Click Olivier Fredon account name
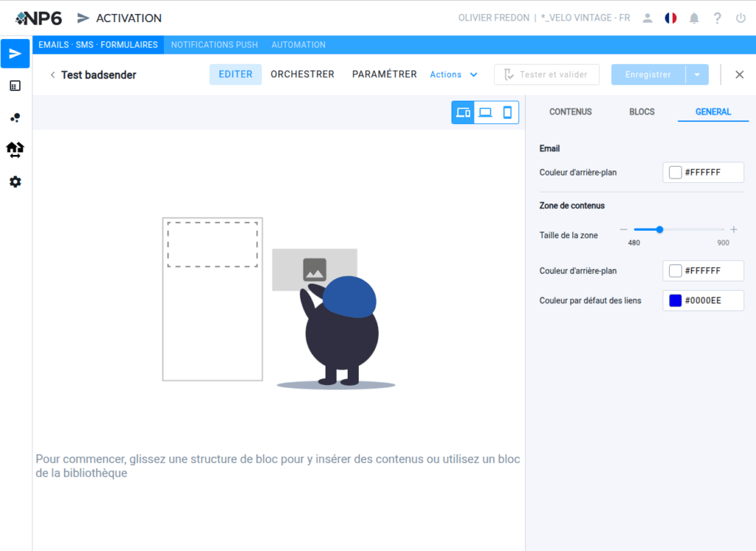The height and width of the screenshot is (551, 756). (x=494, y=18)
